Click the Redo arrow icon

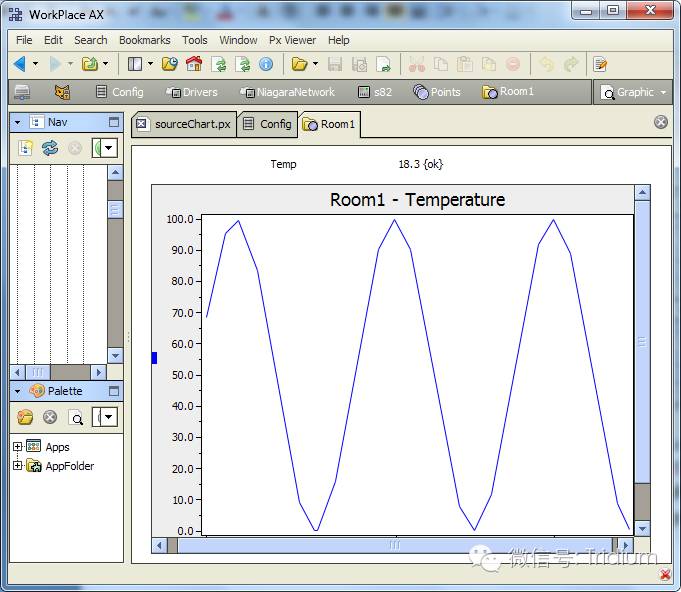(571, 64)
